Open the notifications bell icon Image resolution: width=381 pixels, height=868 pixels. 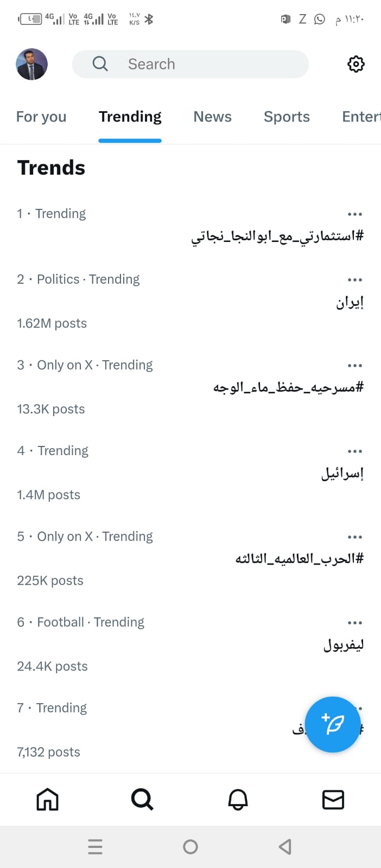tap(238, 799)
